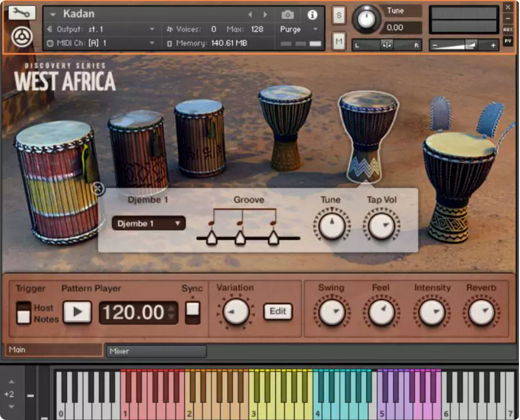Screen dimensions: 520x420
Task: Click the tempo stepper arrows
Action: tap(171, 313)
